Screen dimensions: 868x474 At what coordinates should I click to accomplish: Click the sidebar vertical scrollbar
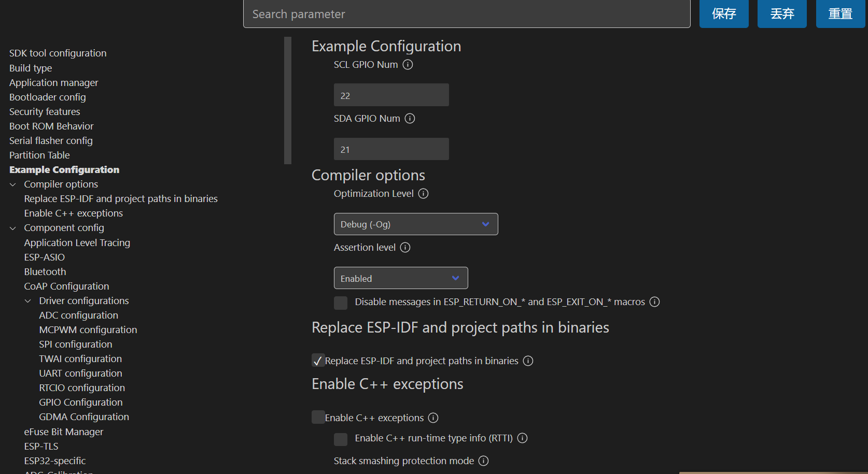coord(288,100)
